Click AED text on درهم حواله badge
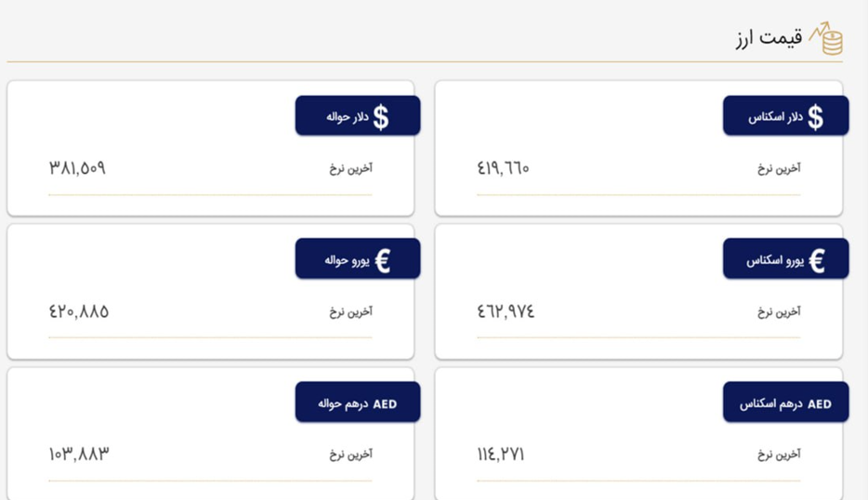 coord(385,404)
